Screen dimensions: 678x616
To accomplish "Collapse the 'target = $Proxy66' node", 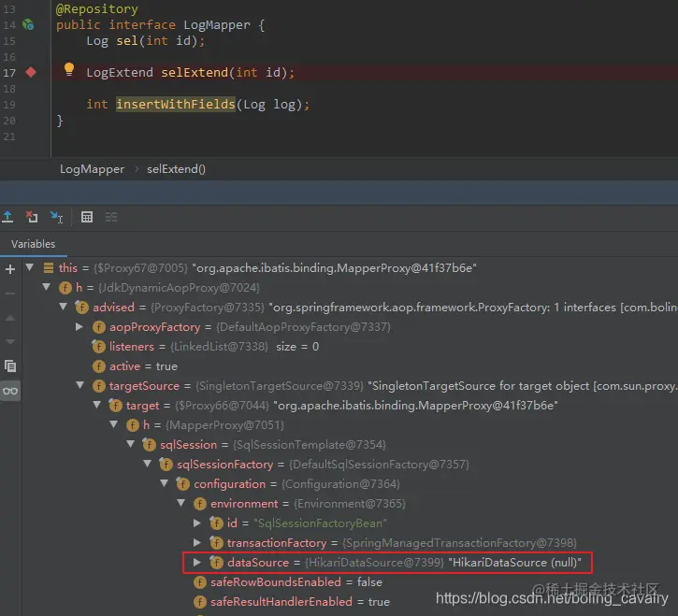I will 97,405.
